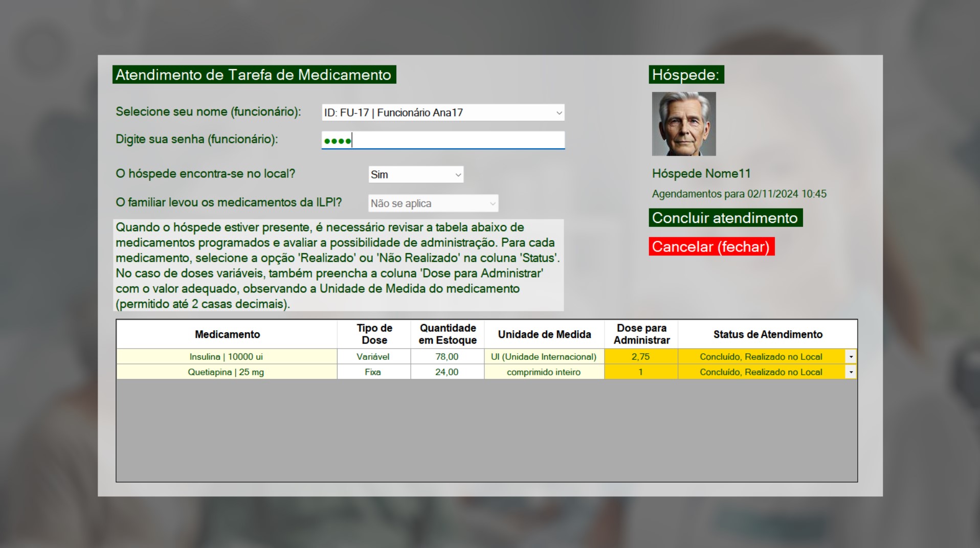Click the Unidade de Medida column header
The width and height of the screenshot is (980, 548).
pos(544,334)
